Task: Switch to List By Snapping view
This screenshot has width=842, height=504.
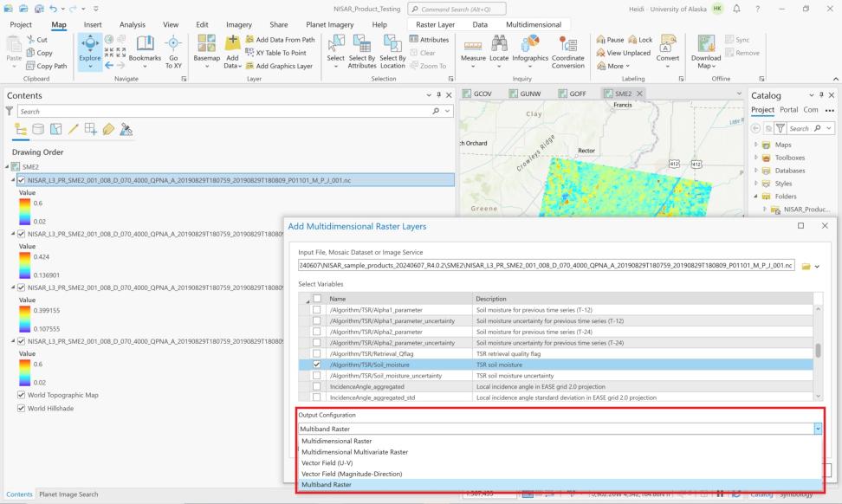Action: click(x=91, y=129)
